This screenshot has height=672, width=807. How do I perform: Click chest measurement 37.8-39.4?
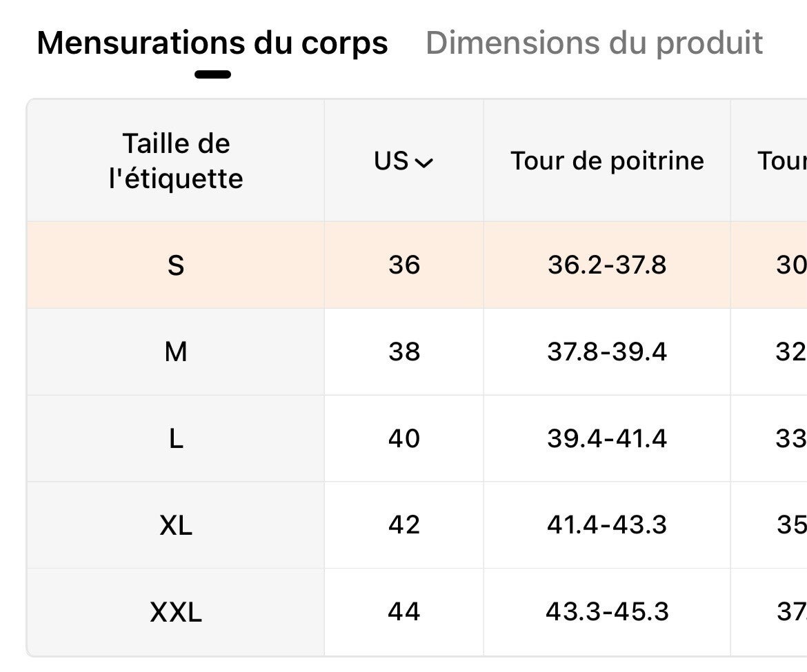[607, 352]
